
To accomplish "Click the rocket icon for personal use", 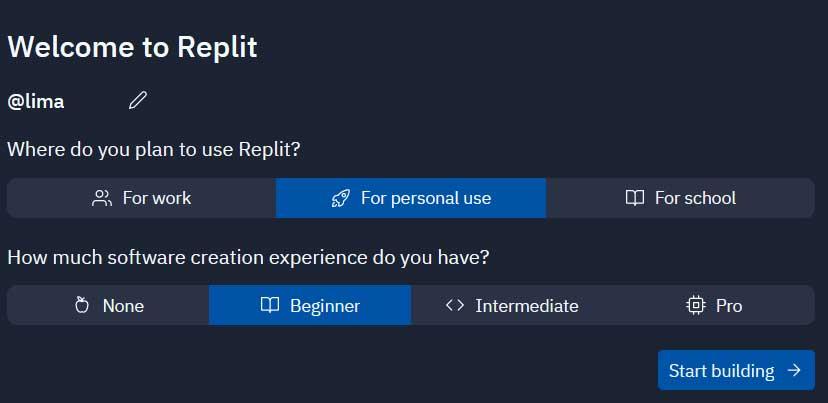I will (x=340, y=198).
